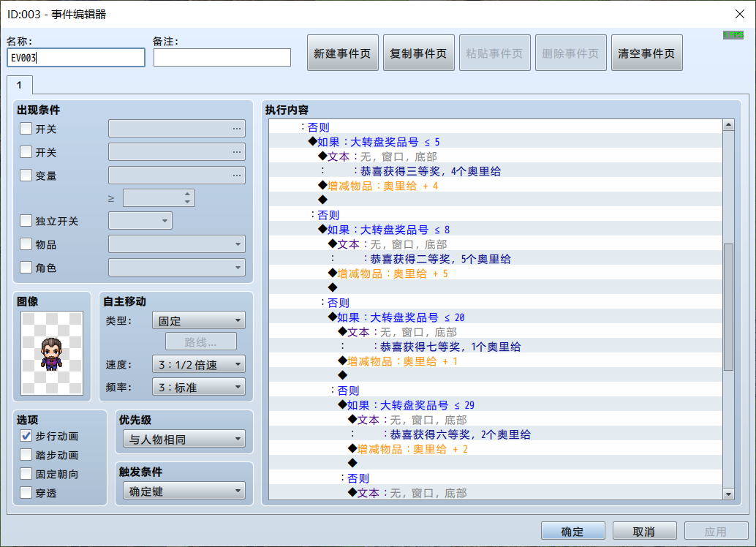Toggle the 独立开关 checkbox

pyautogui.click(x=26, y=221)
